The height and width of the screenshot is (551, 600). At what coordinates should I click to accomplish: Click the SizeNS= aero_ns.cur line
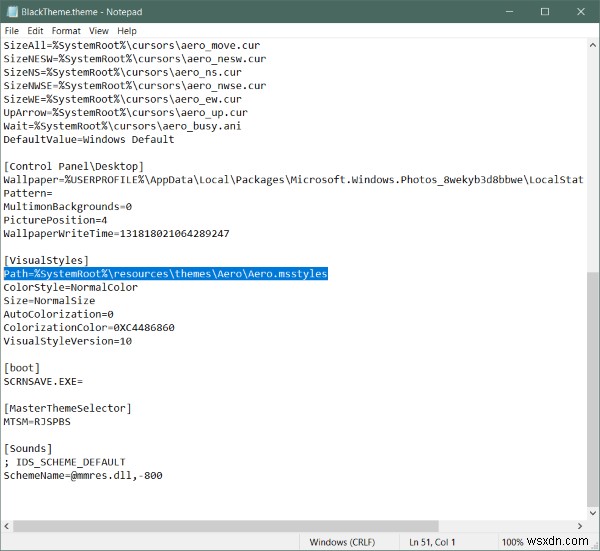click(x=122, y=72)
